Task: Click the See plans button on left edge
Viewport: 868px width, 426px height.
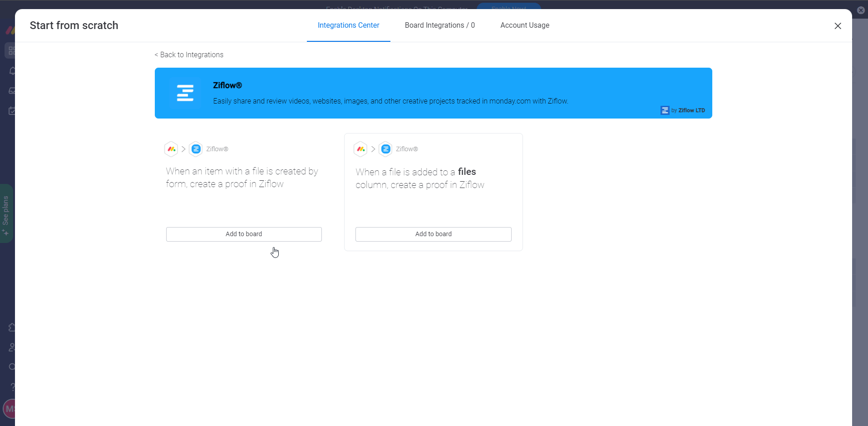Action: (6, 213)
